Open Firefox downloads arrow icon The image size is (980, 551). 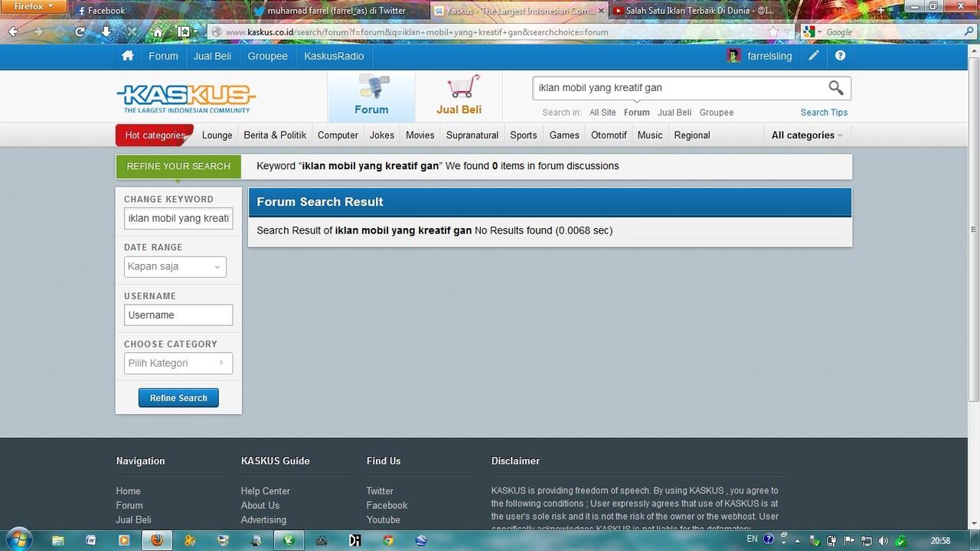106,32
